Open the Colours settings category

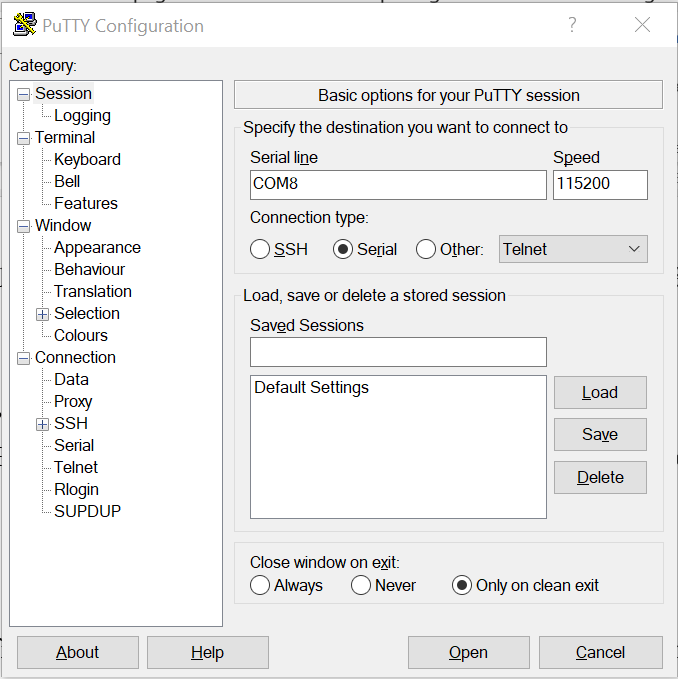click(81, 336)
